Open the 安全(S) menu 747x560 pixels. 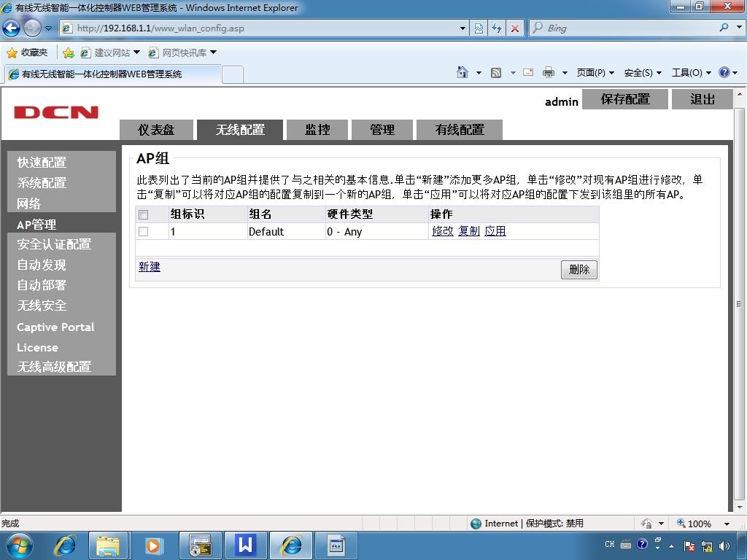point(643,72)
